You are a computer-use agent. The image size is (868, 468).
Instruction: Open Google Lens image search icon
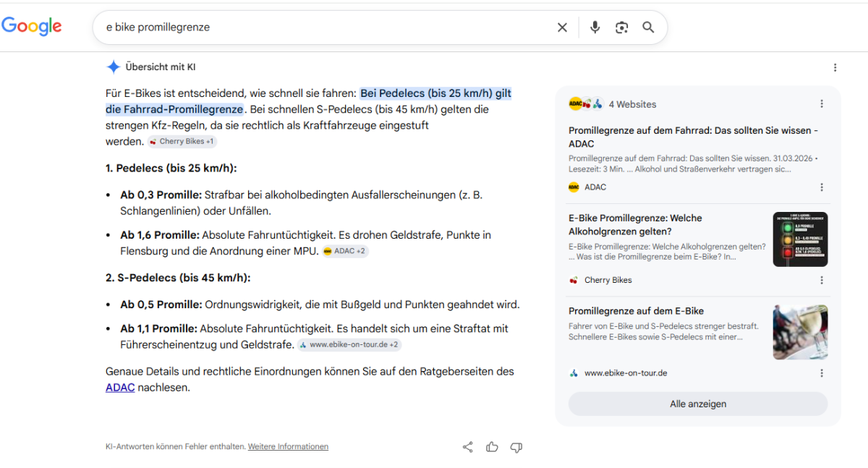[621, 27]
